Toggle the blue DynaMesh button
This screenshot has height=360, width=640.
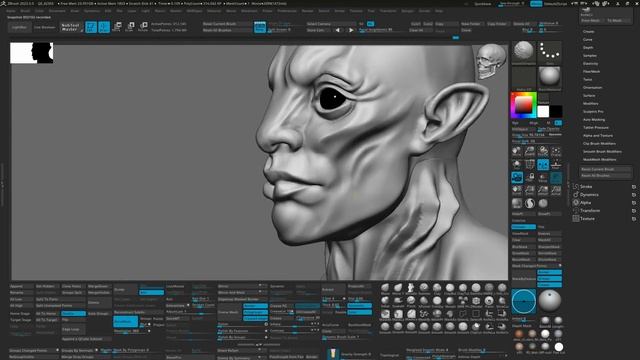pos(125,322)
